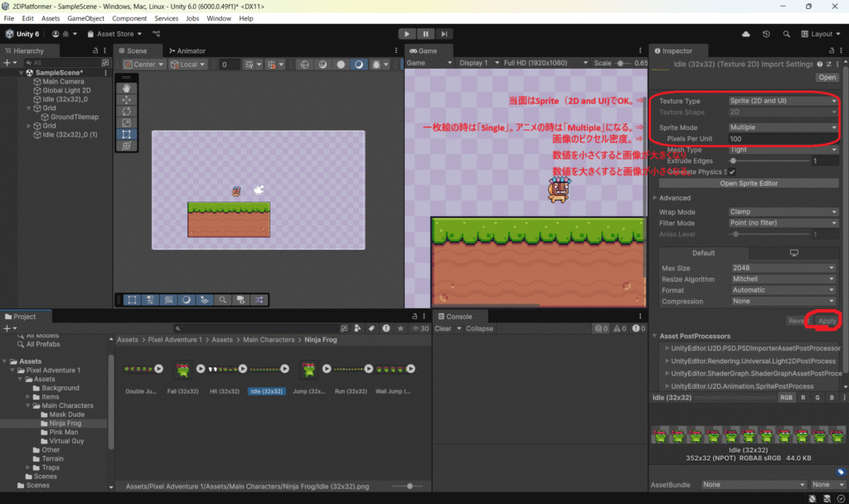Image resolution: width=849 pixels, height=504 pixels.
Task: Select the Scale tool in Scene
Action: point(126,123)
